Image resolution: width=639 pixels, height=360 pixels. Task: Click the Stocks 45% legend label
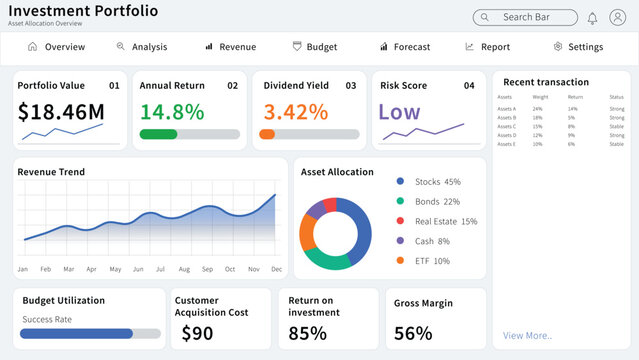pos(438,182)
